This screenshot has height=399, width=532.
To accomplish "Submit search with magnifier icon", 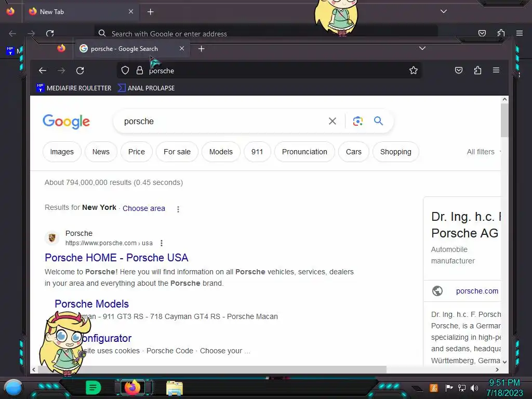I will click(378, 121).
